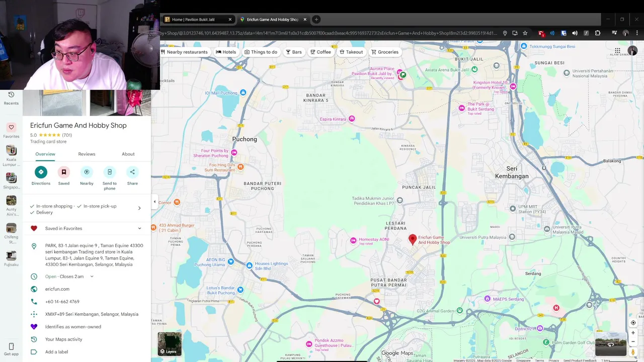Image resolution: width=644 pixels, height=362 pixels.
Task: Filter by Hotels chip
Action: tap(226, 52)
